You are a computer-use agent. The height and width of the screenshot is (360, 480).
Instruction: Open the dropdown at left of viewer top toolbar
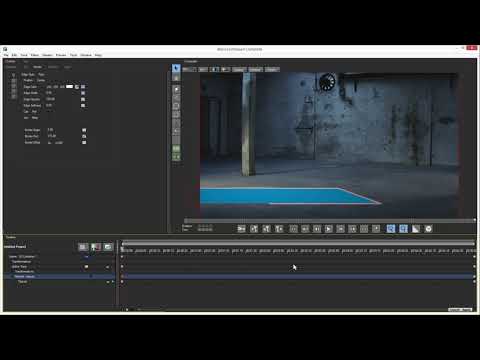coord(189,69)
